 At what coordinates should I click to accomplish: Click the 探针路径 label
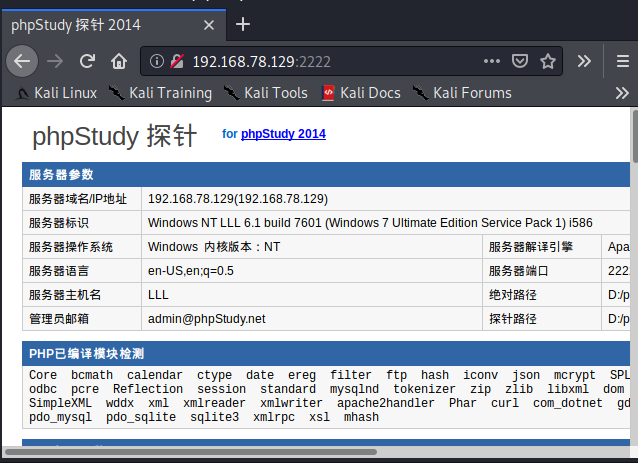click(x=513, y=319)
